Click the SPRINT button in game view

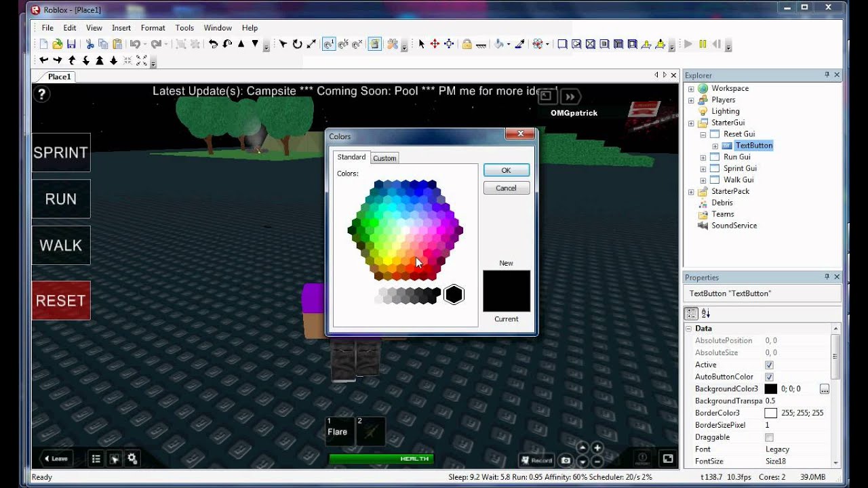61,152
